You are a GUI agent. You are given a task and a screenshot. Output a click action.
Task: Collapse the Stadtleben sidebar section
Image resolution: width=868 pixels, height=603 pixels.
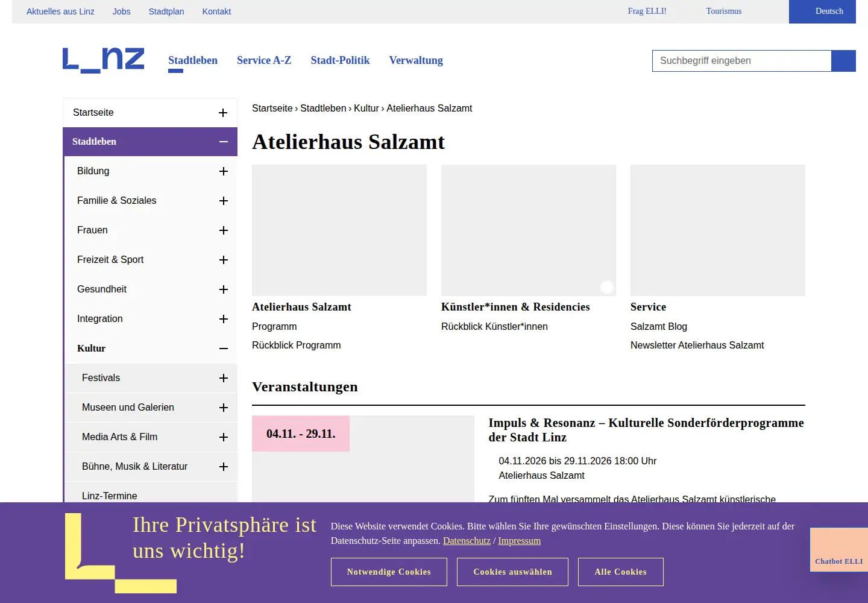coord(223,142)
